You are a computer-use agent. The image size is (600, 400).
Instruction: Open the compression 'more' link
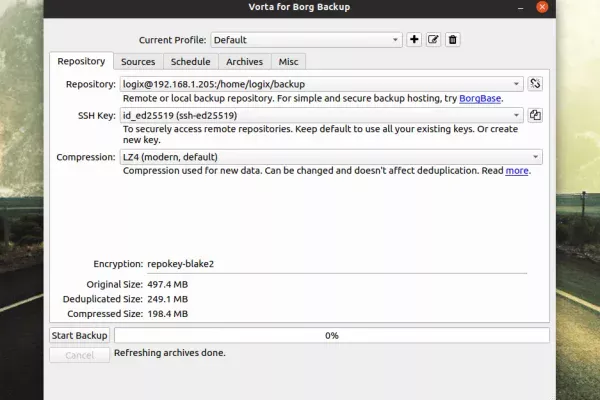pyautogui.click(x=516, y=171)
